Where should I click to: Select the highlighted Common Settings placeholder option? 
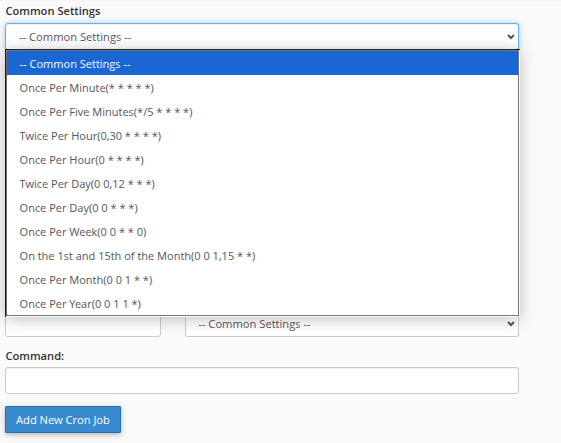click(262, 64)
